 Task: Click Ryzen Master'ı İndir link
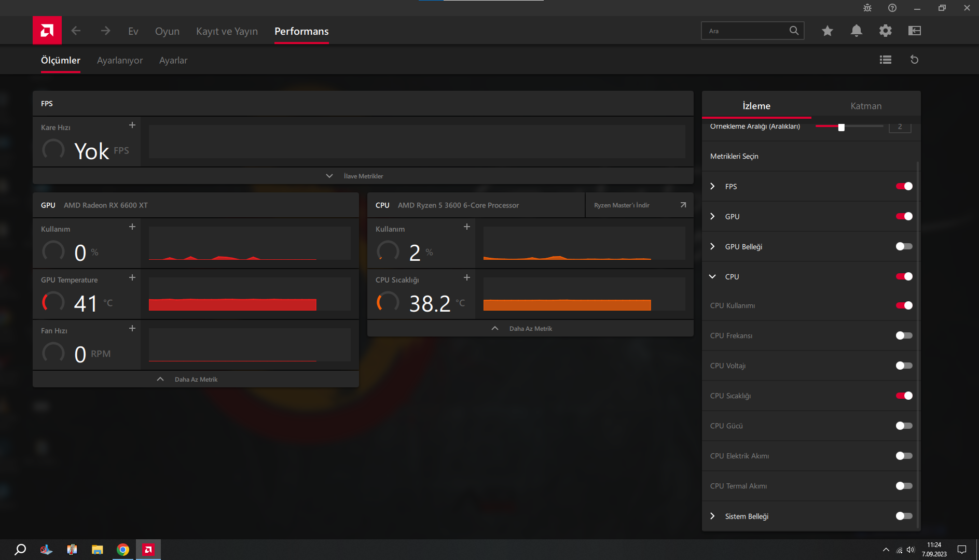(640, 205)
